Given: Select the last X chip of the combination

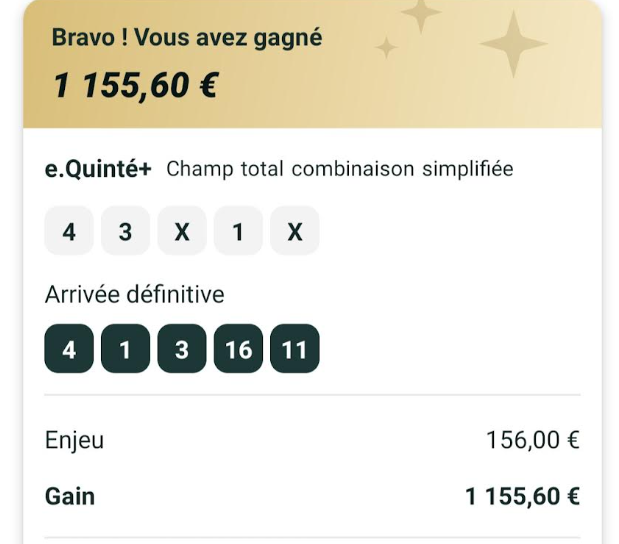Looking at the screenshot, I should point(295,232).
